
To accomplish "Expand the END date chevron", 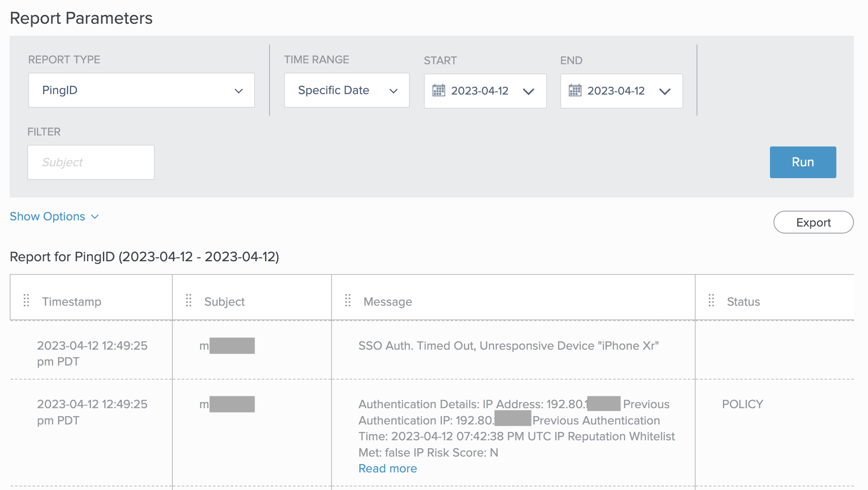I will 664,91.
